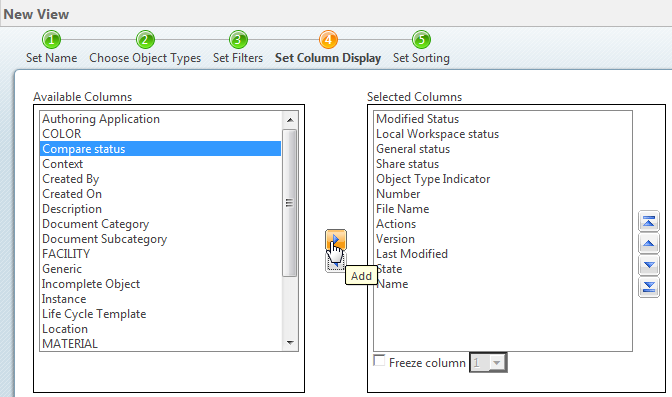Select General status in Selected Columns
Image resolution: width=672 pixels, height=397 pixels.
coord(503,149)
